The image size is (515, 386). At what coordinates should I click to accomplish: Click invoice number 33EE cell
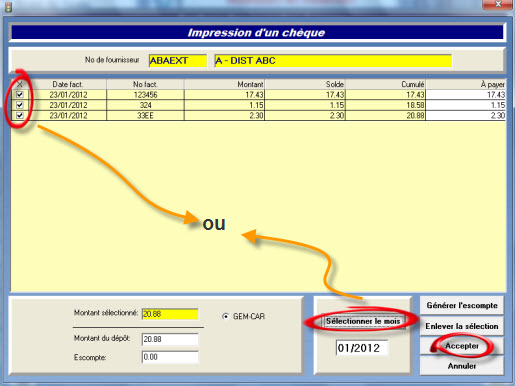145,115
